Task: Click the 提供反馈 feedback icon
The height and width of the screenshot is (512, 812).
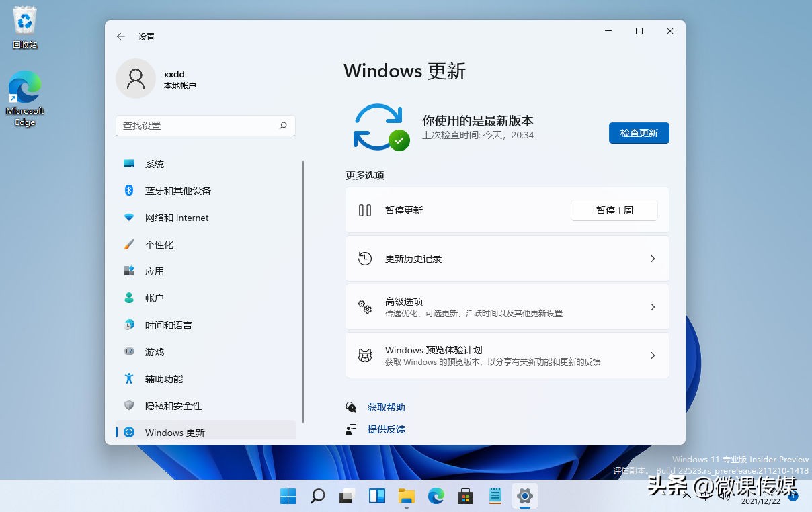Action: pyautogui.click(x=351, y=429)
